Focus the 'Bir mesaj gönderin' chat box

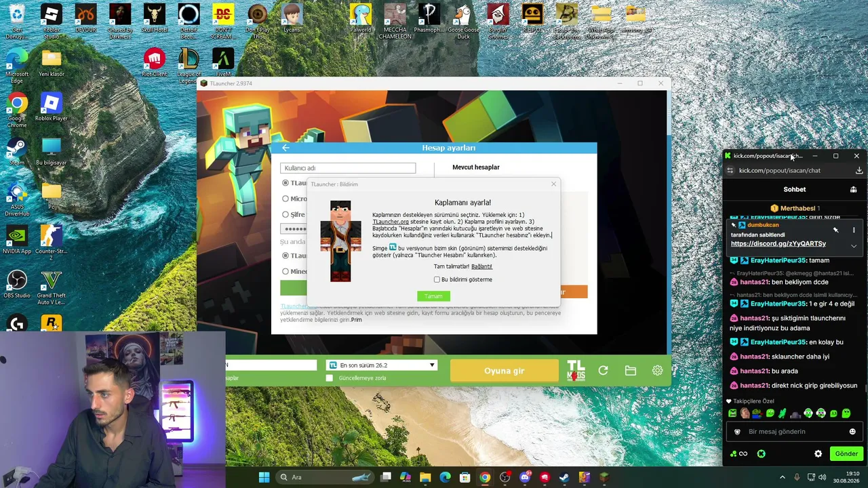(x=793, y=432)
